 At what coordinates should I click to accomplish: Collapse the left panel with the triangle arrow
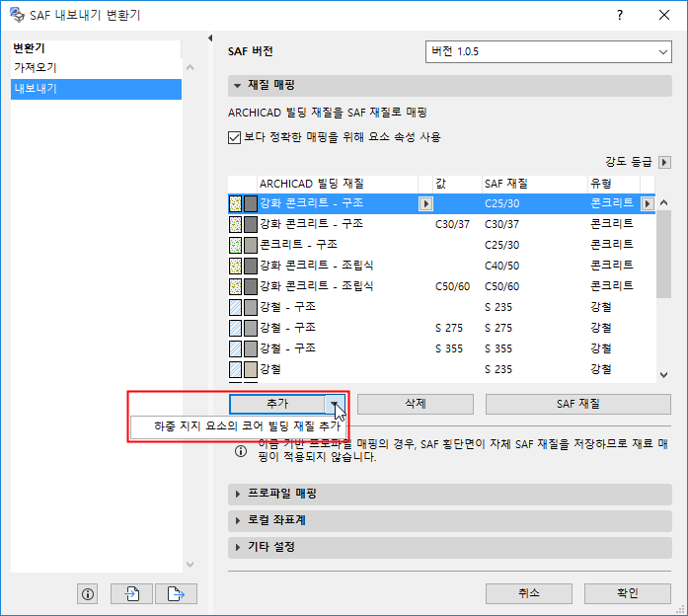click(x=210, y=38)
